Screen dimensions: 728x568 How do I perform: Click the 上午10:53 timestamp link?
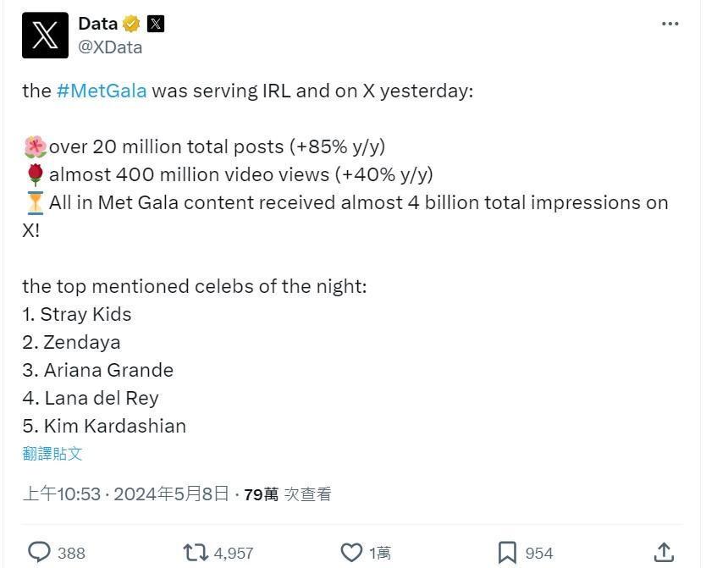click(61, 494)
